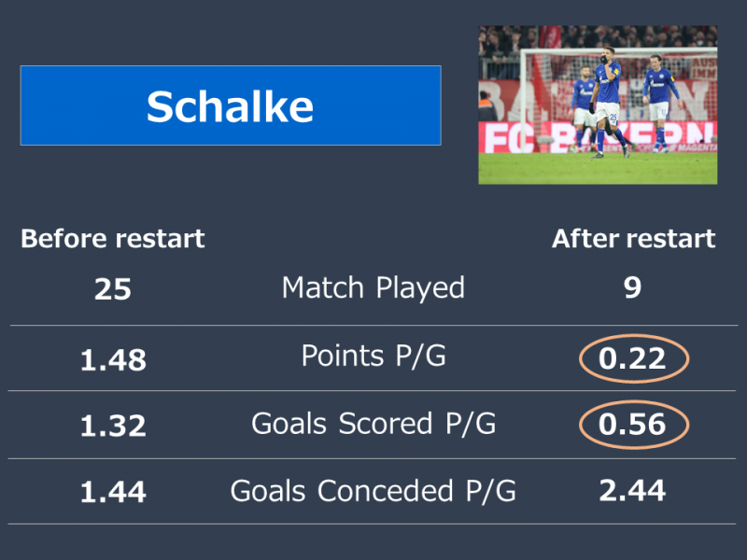Viewport: 747px width, 560px height.
Task: Click the Goals Scored P/G label
Action: pyautogui.click(x=373, y=424)
